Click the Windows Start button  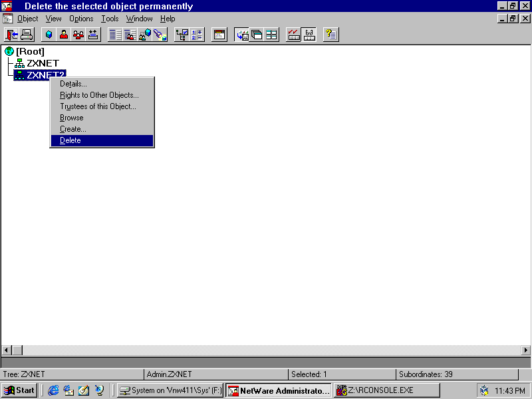pos(19,390)
